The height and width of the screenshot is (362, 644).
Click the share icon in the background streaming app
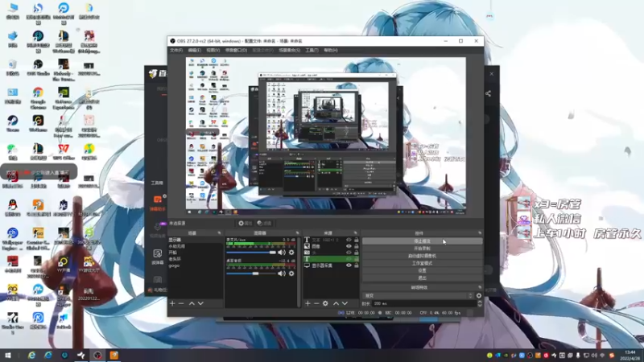point(488,93)
